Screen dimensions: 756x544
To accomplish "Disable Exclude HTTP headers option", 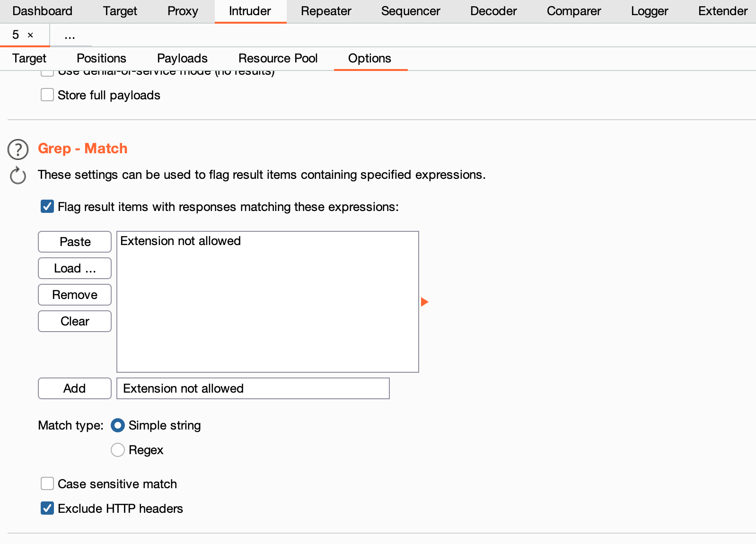I will tap(47, 508).
